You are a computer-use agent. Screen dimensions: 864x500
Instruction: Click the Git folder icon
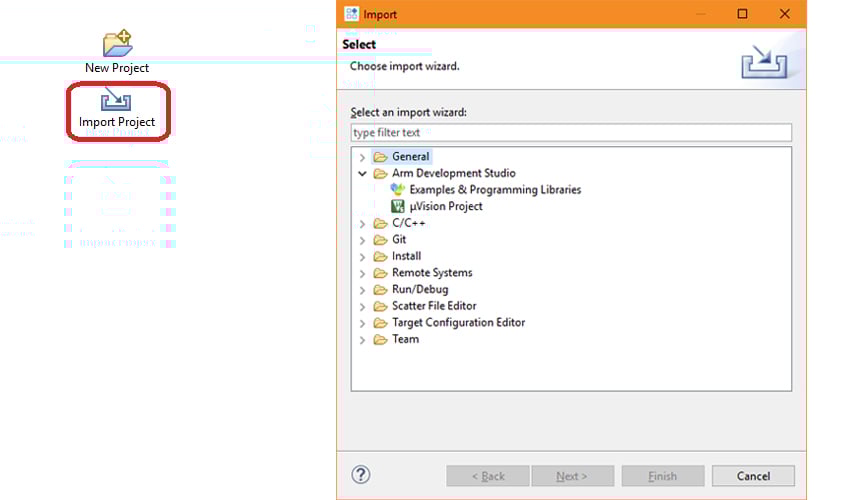(x=380, y=240)
